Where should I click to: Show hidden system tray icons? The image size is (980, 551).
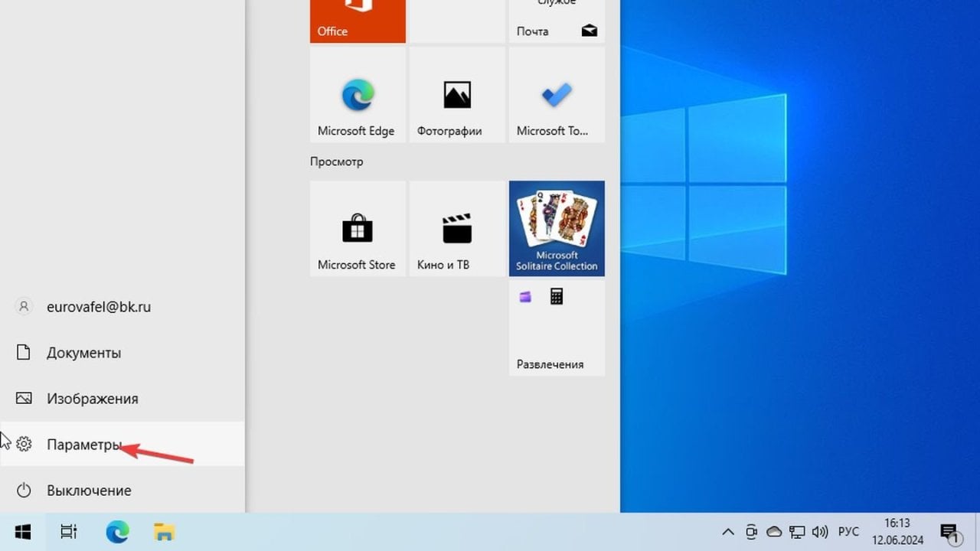pos(728,532)
